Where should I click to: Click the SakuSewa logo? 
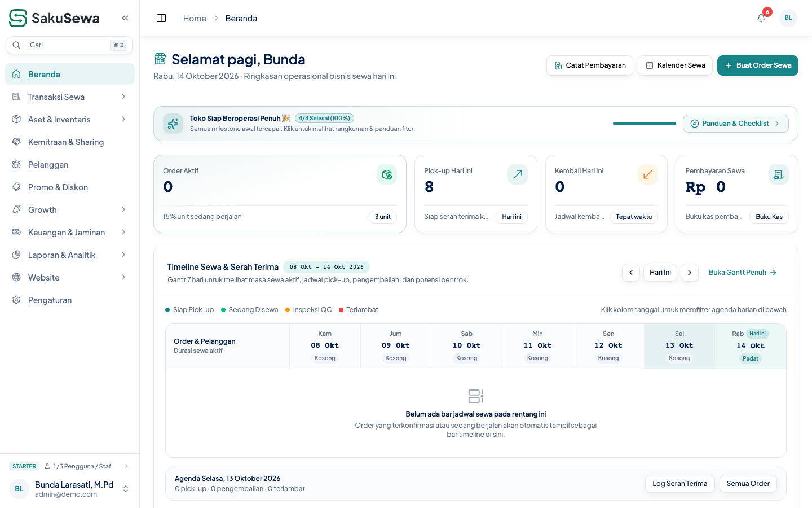coord(54,18)
